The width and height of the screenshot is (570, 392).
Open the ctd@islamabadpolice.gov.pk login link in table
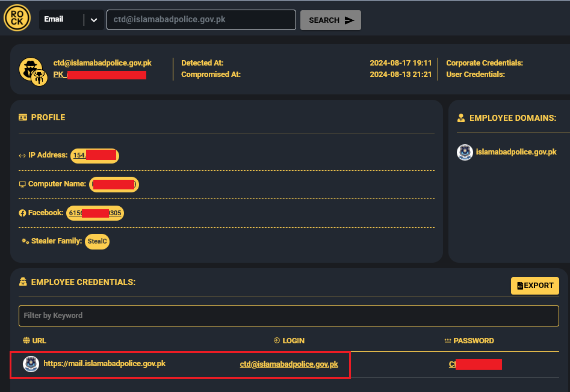(289, 364)
